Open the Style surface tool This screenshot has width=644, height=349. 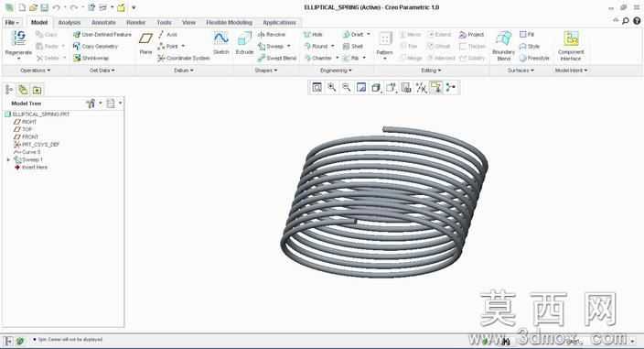tap(530, 47)
